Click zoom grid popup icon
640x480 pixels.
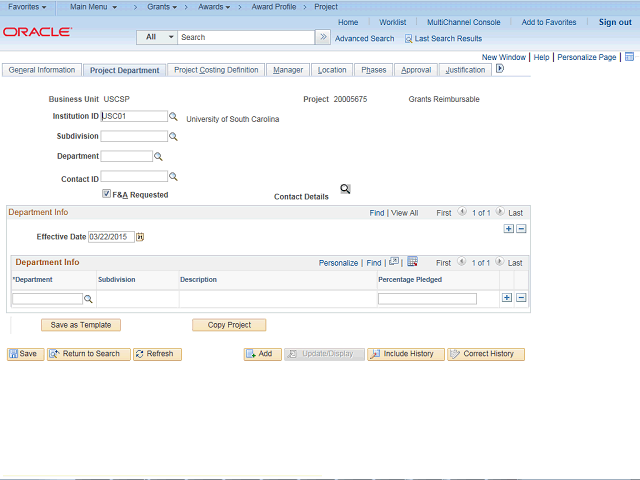[x=394, y=262]
